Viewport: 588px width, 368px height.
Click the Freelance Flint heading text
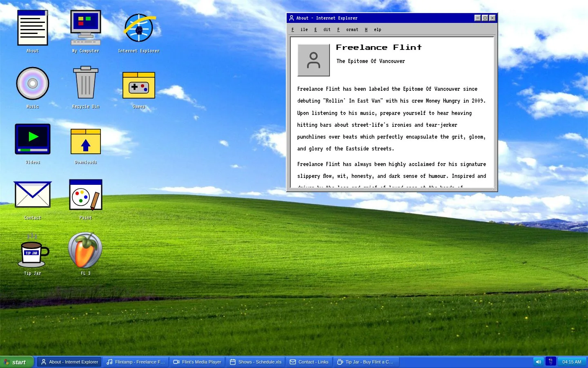(379, 47)
